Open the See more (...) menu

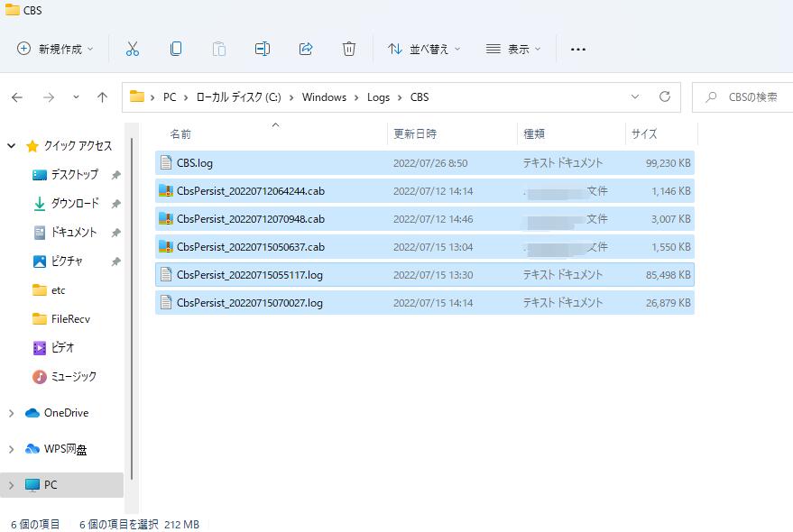pos(577,49)
